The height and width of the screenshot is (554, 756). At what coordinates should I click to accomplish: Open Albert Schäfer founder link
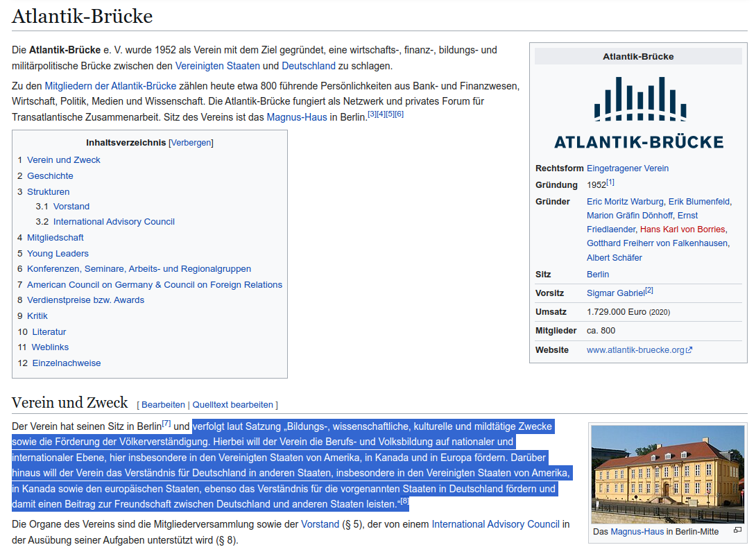pyautogui.click(x=615, y=258)
